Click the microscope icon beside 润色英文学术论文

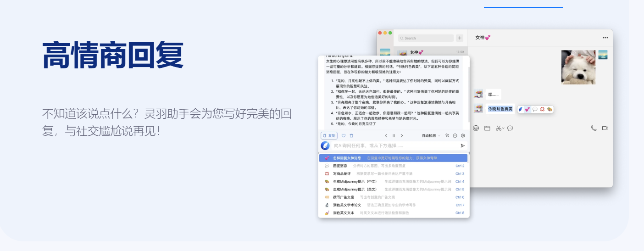327,205
